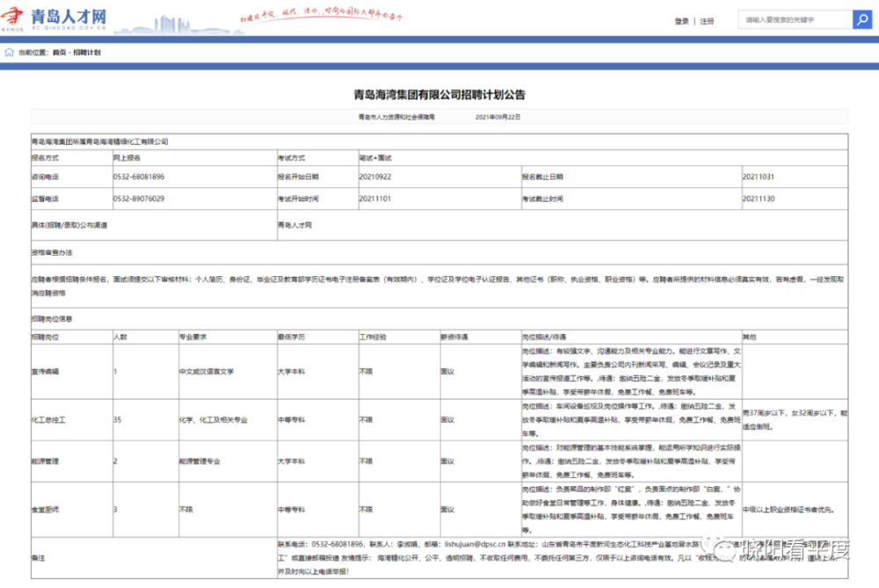Select the 能源管理 job position cell
Viewport: 879px width, 588px height.
[72, 461]
